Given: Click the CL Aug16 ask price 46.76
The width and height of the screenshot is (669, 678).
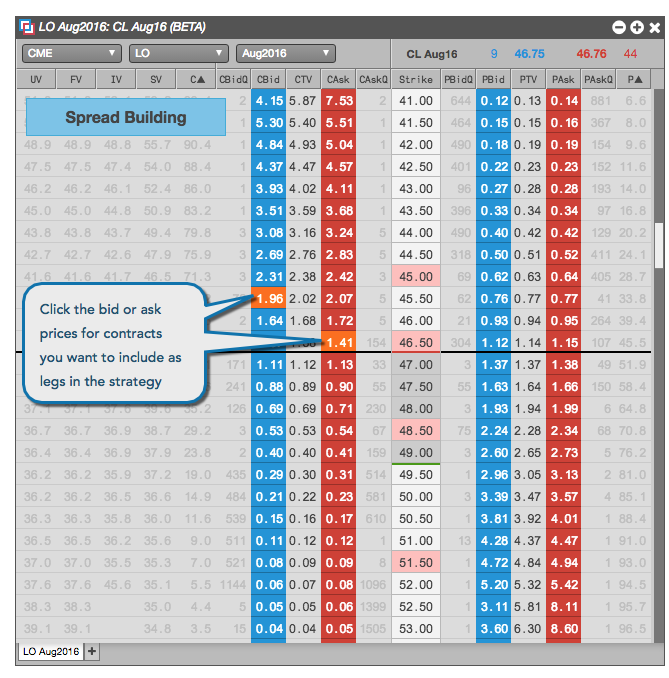Looking at the screenshot, I should [591, 54].
